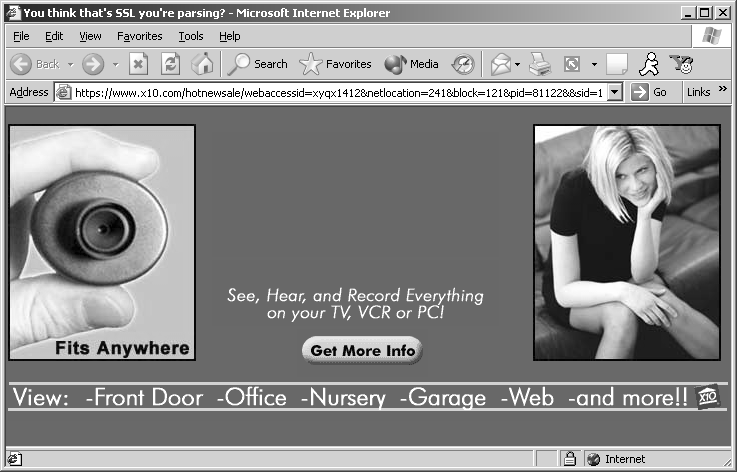Click the Mail envelope icon
737x472 pixels.
501,64
